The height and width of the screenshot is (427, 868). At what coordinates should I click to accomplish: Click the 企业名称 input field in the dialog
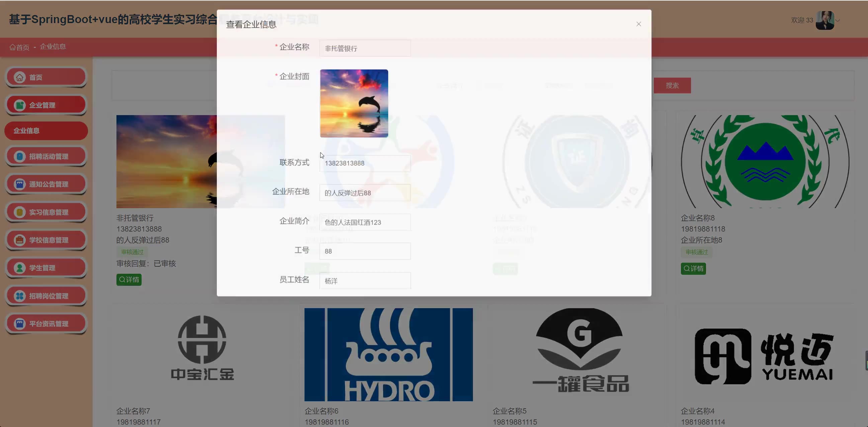365,49
